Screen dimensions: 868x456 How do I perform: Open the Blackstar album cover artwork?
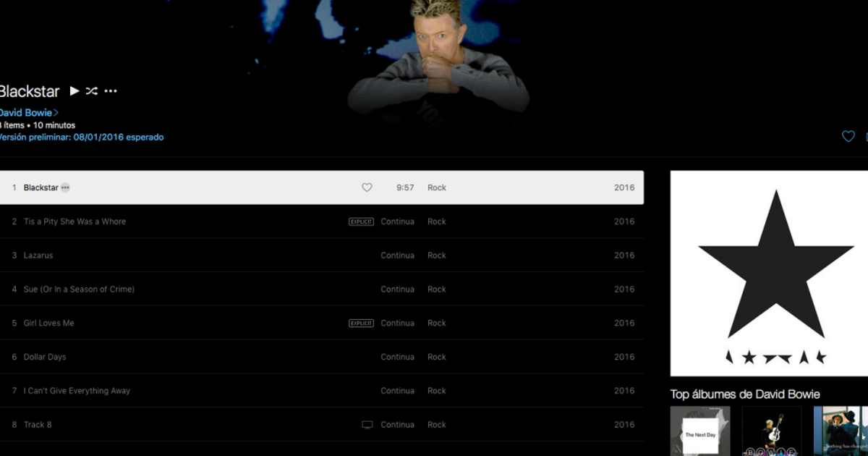click(x=769, y=274)
